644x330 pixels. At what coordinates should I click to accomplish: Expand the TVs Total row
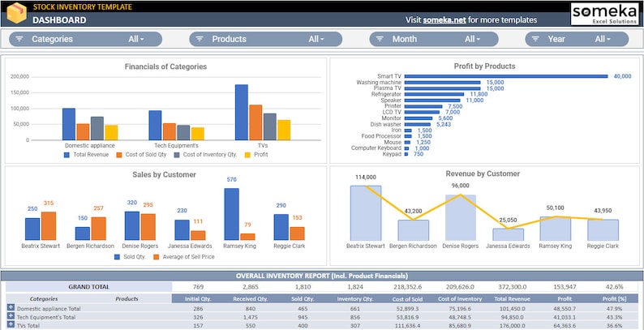click(11, 324)
